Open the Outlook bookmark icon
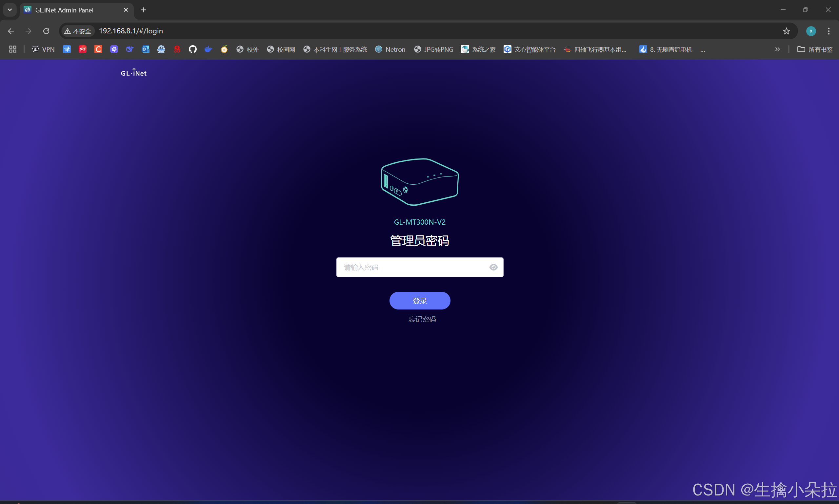The height and width of the screenshot is (504, 839). click(146, 49)
